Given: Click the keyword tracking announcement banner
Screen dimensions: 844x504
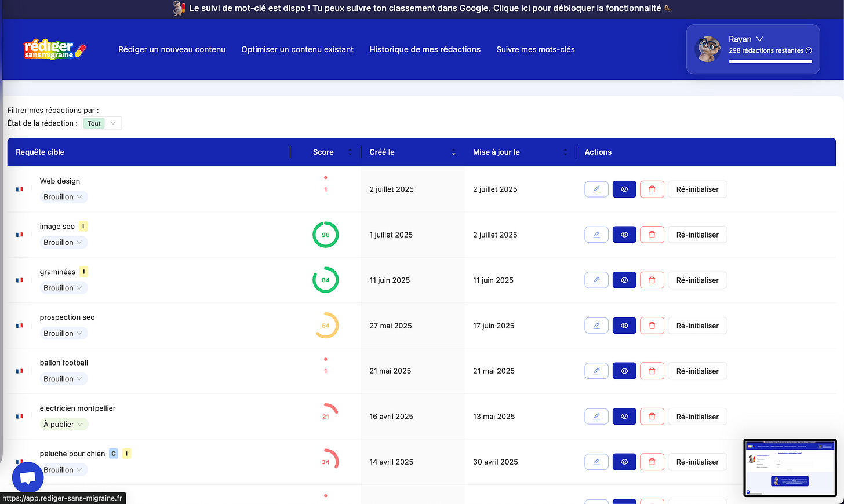Looking at the screenshot, I should [x=422, y=9].
